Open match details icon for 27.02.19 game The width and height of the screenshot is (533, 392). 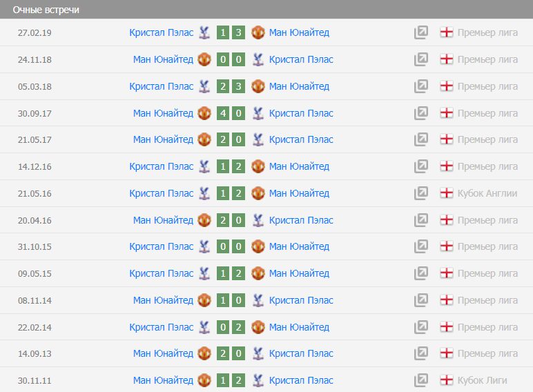click(421, 32)
